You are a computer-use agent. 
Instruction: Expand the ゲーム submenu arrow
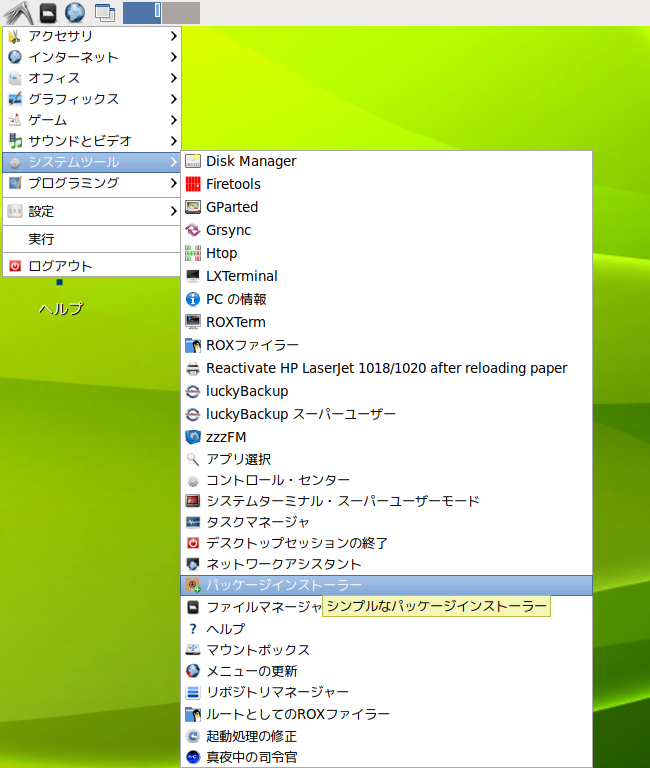coord(173,120)
